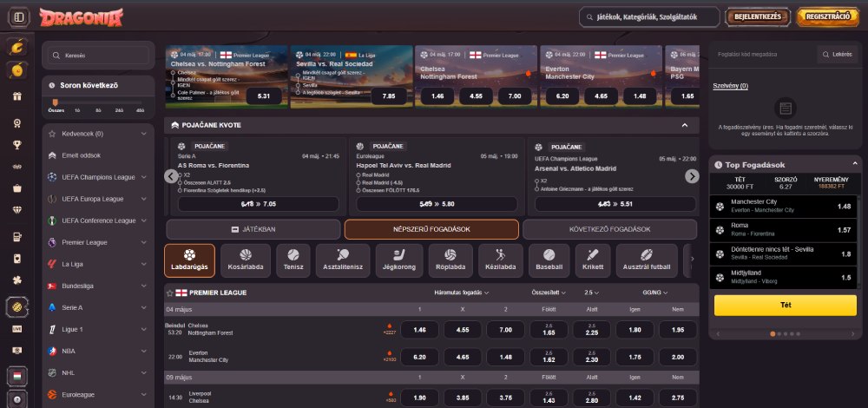The height and width of the screenshot is (408, 868).
Task: Select the Kézilabda handball sport
Action: click(x=500, y=260)
